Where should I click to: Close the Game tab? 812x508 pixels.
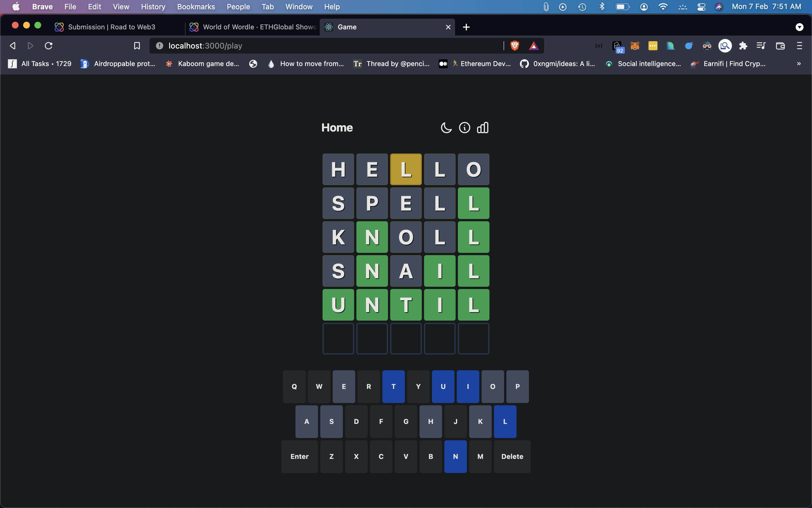(x=448, y=27)
